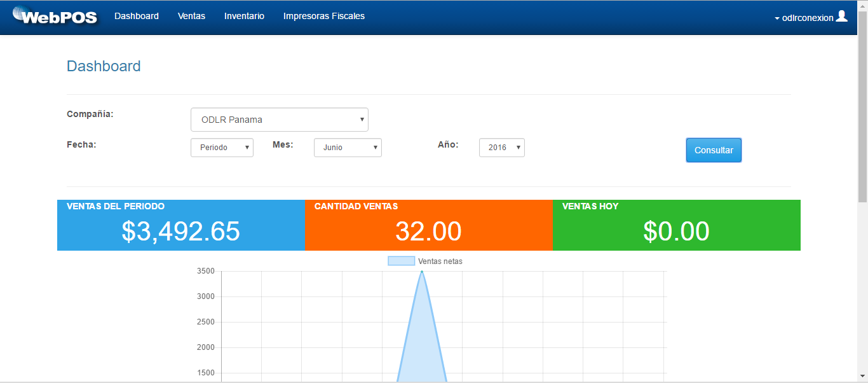Open the odlrconexion account menu
This screenshot has height=383, width=868.
807,18
